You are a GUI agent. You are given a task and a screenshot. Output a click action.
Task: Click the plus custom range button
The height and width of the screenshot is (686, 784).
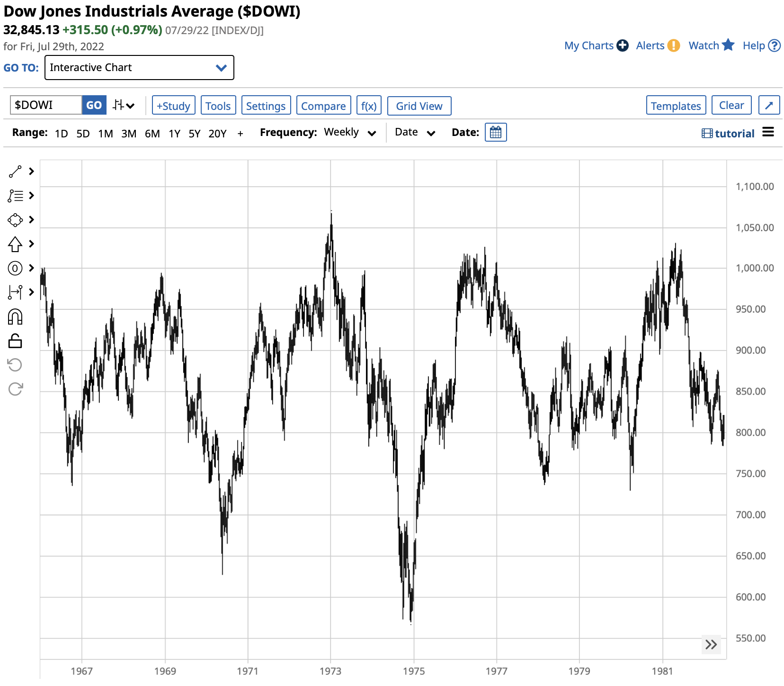[x=241, y=134]
